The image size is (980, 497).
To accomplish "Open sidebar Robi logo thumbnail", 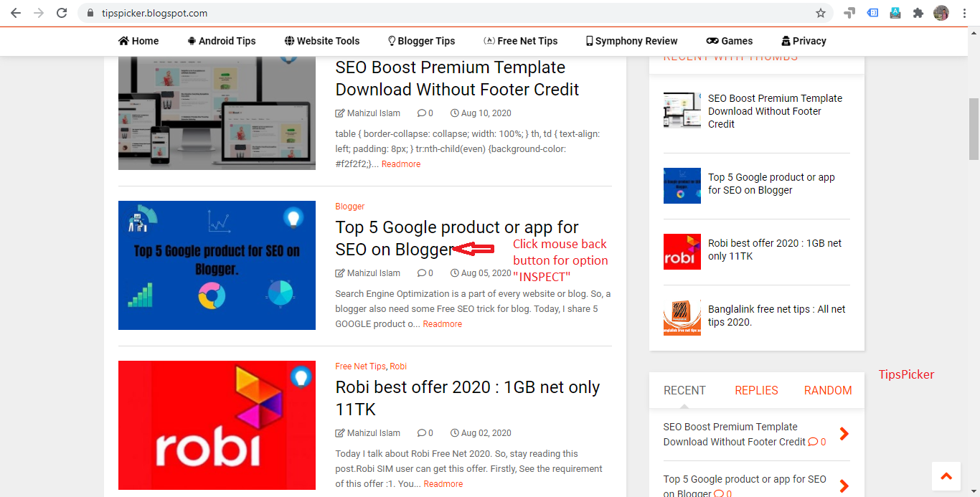I will tap(682, 252).
